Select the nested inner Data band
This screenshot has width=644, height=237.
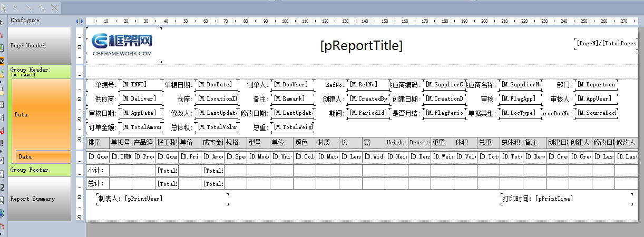43,156
